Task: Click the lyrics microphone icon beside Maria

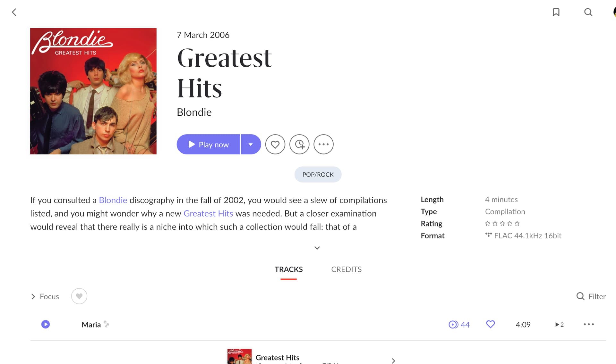Action: point(107,325)
